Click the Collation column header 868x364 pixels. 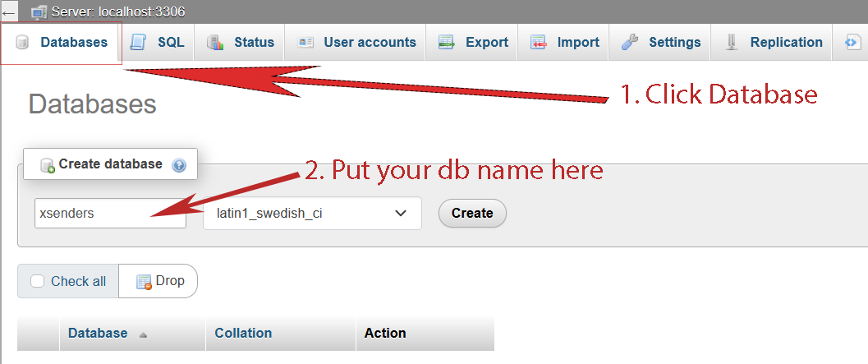coord(243,333)
